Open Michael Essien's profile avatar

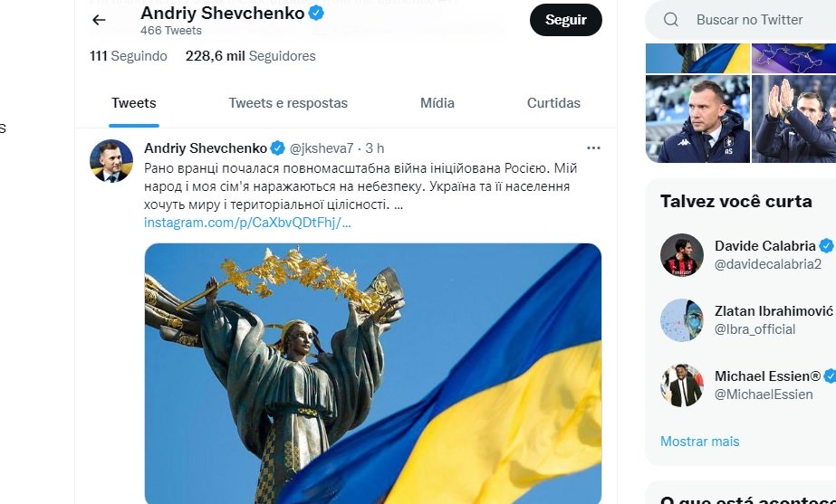click(682, 385)
